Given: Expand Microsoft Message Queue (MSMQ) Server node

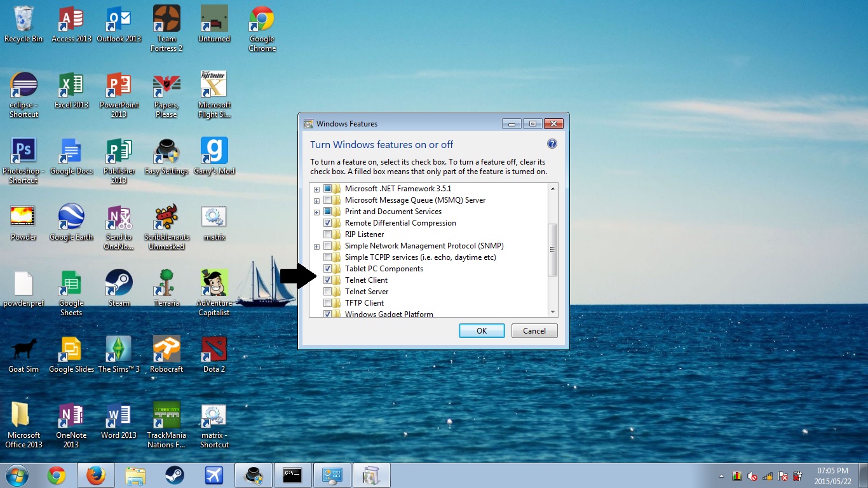Looking at the screenshot, I should 316,201.
